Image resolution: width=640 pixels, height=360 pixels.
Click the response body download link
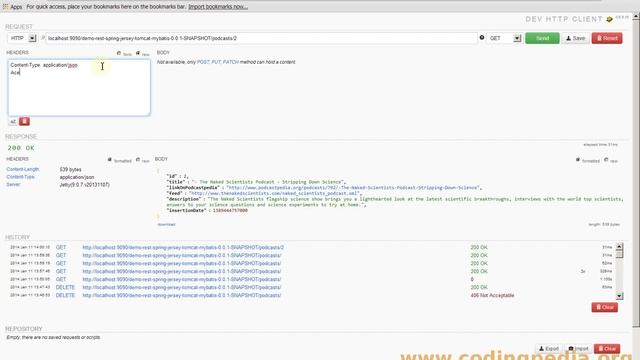[x=167, y=224]
